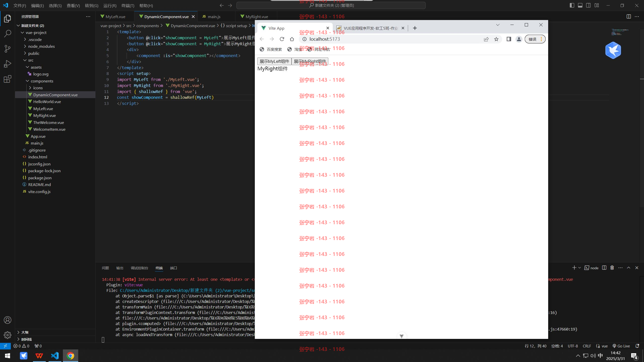Maximize the terminal panel size
Screen dimensions: 644x362
click(629, 268)
